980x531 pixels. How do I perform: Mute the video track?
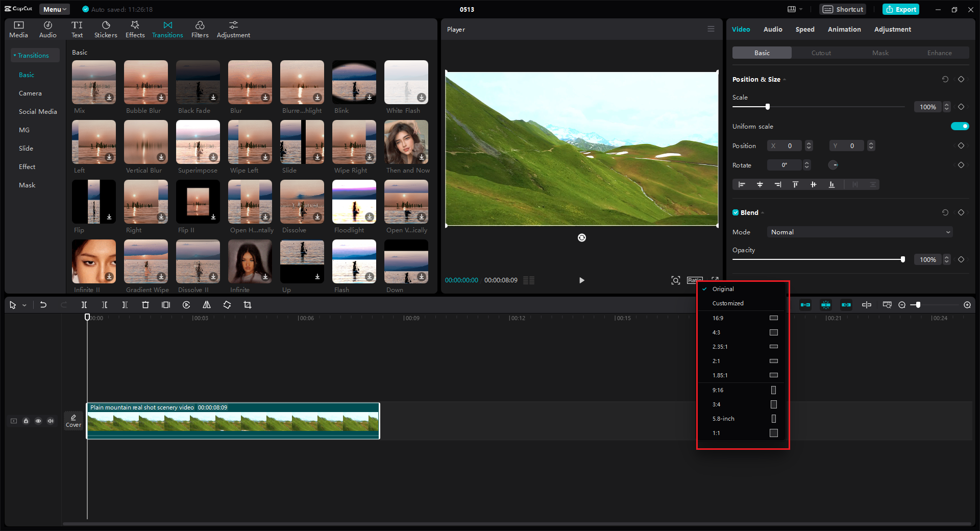[51, 421]
